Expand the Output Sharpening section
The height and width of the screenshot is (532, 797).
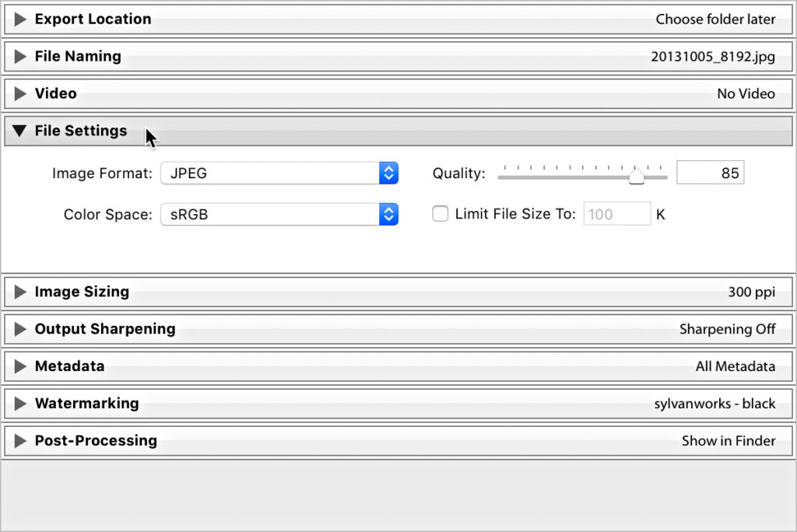click(x=19, y=329)
